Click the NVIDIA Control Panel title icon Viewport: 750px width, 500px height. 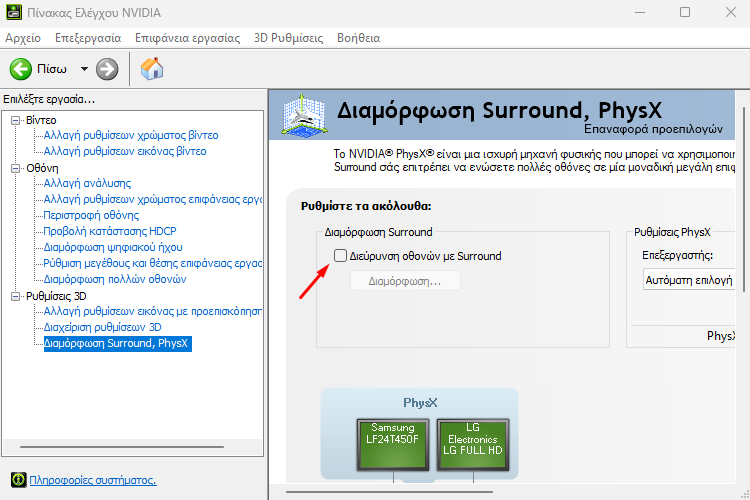(14, 12)
